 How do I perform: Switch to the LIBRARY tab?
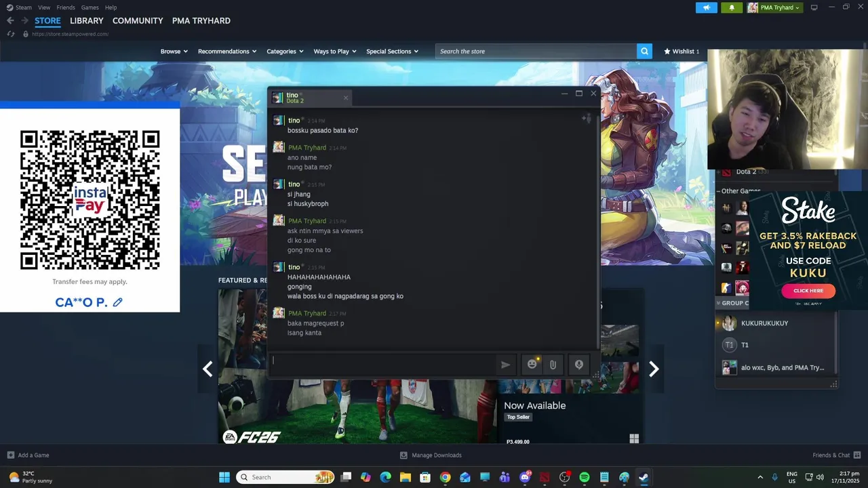coord(87,21)
